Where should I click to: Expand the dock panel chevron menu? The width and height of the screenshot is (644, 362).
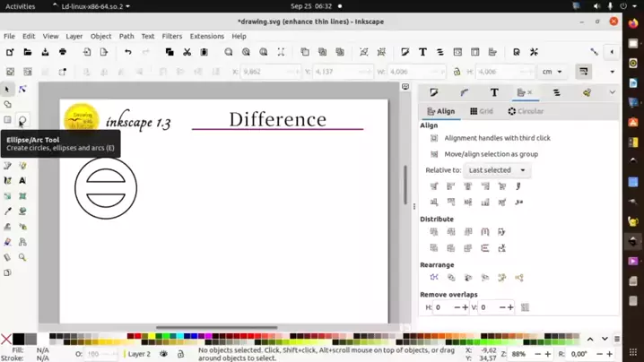pyautogui.click(x=613, y=92)
